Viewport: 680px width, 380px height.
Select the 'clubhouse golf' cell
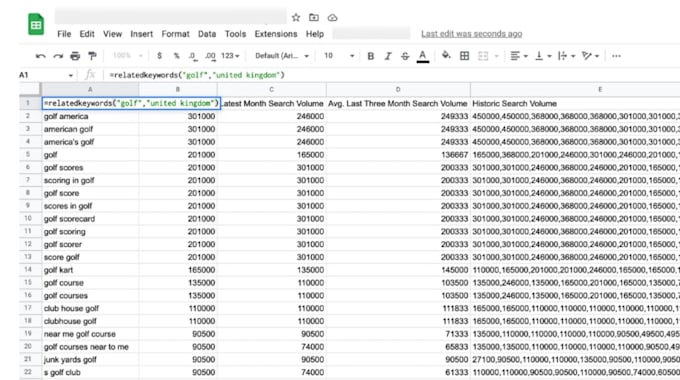pos(90,321)
